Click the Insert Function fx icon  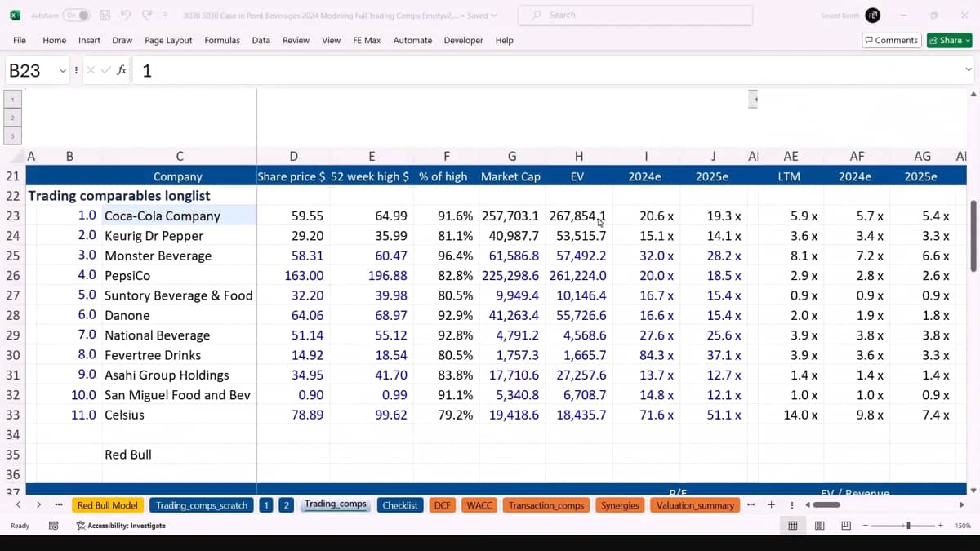point(122,71)
